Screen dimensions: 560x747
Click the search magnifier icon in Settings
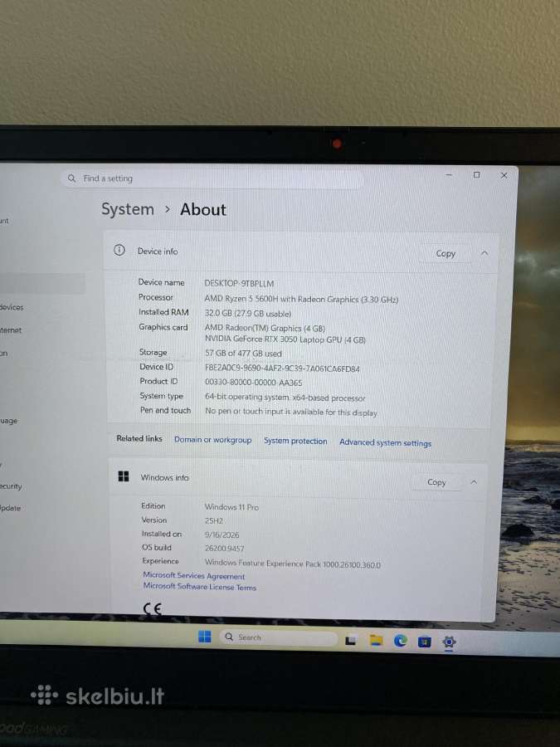(71, 178)
